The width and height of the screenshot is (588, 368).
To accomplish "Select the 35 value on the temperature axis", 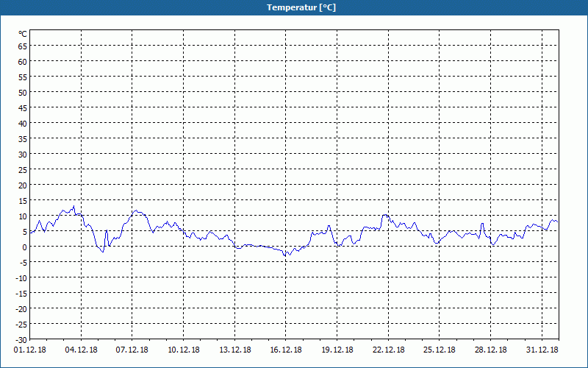I will coord(23,139).
